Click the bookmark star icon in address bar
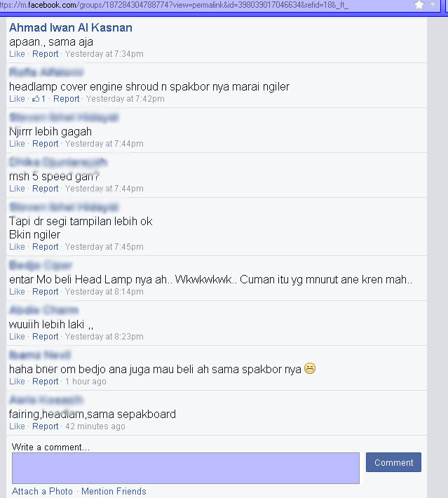448x498 pixels. (x=419, y=4)
